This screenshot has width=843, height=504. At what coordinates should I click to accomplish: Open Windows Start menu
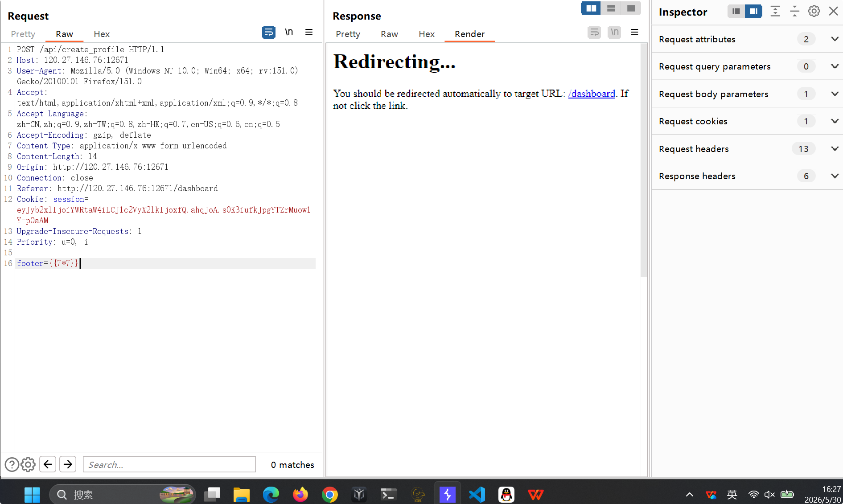32,494
